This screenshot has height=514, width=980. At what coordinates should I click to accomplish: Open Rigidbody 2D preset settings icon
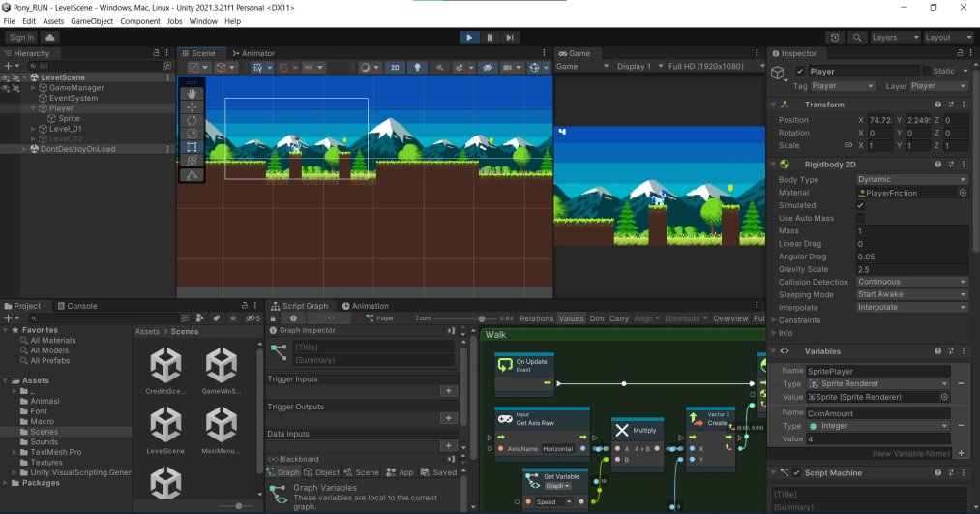pyautogui.click(x=951, y=165)
